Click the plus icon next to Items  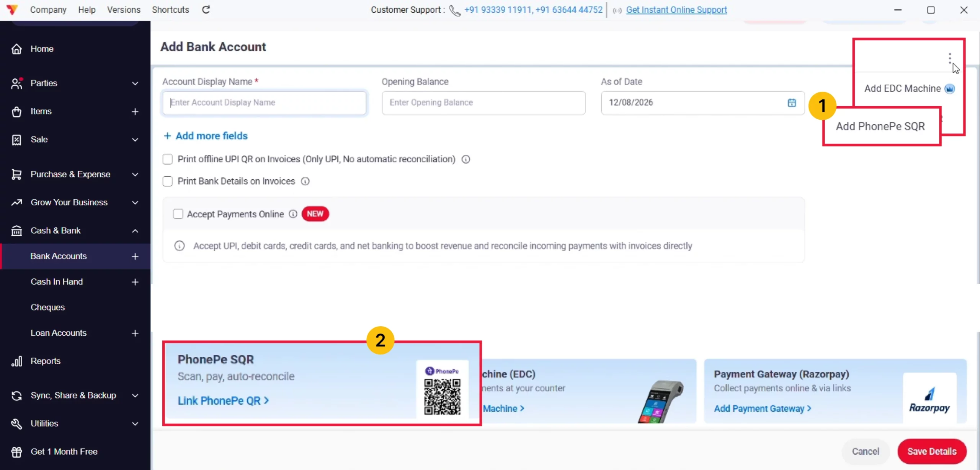pyautogui.click(x=135, y=112)
